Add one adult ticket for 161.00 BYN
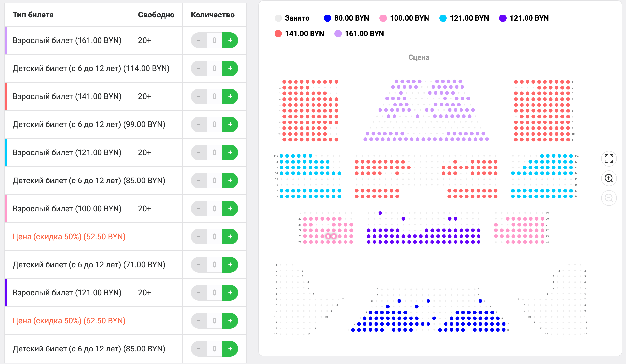The width and height of the screenshot is (626, 364). 230,40
